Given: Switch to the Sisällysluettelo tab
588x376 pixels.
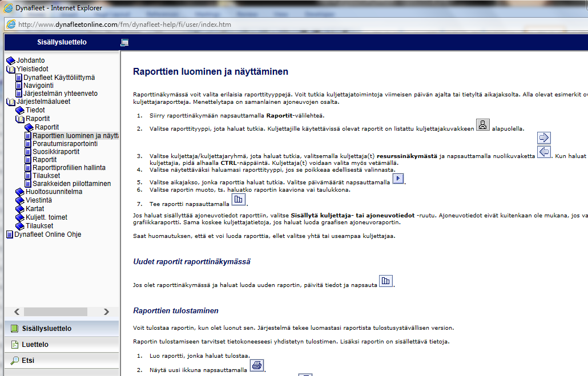Looking at the screenshot, I should click(x=62, y=329).
